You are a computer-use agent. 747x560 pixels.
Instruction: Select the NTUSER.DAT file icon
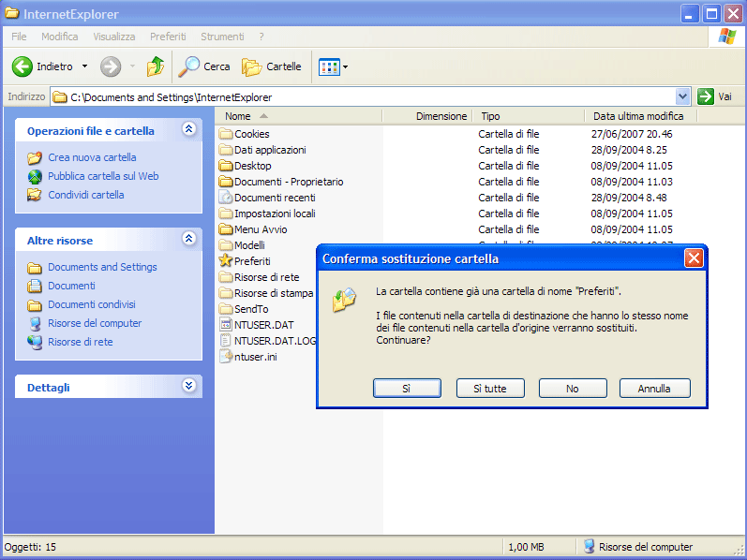coord(226,325)
